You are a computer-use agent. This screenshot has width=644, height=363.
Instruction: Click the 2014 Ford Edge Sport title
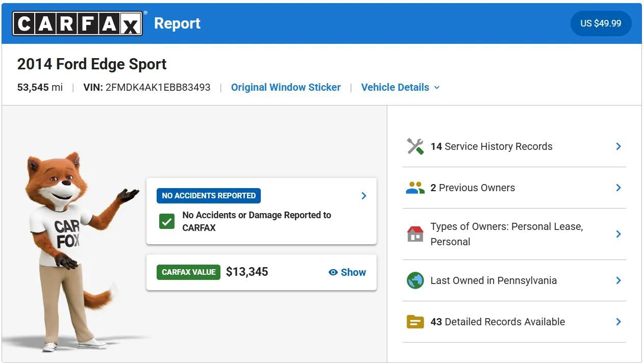pos(92,64)
